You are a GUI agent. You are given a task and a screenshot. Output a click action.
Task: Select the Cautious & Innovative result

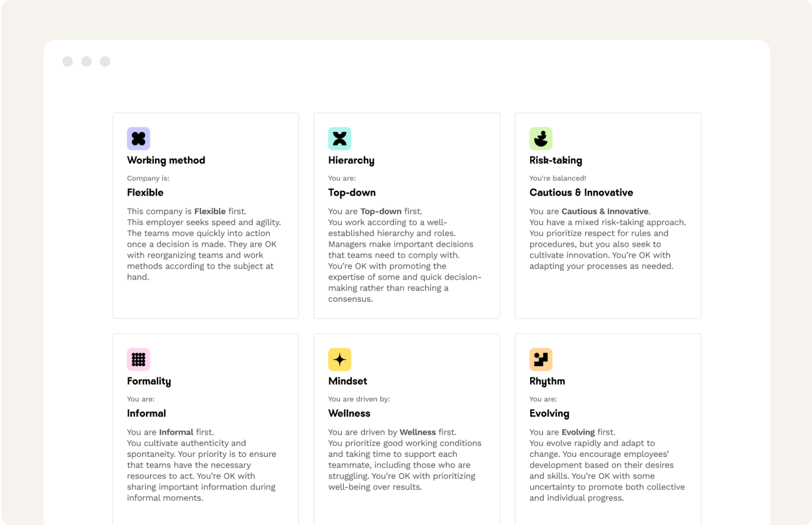pos(581,193)
